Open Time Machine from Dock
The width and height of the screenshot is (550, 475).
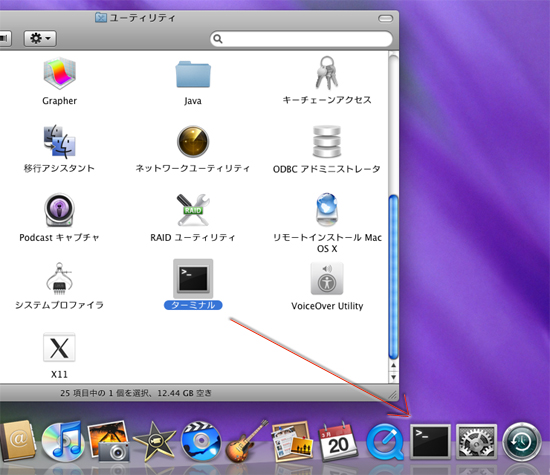point(522,442)
